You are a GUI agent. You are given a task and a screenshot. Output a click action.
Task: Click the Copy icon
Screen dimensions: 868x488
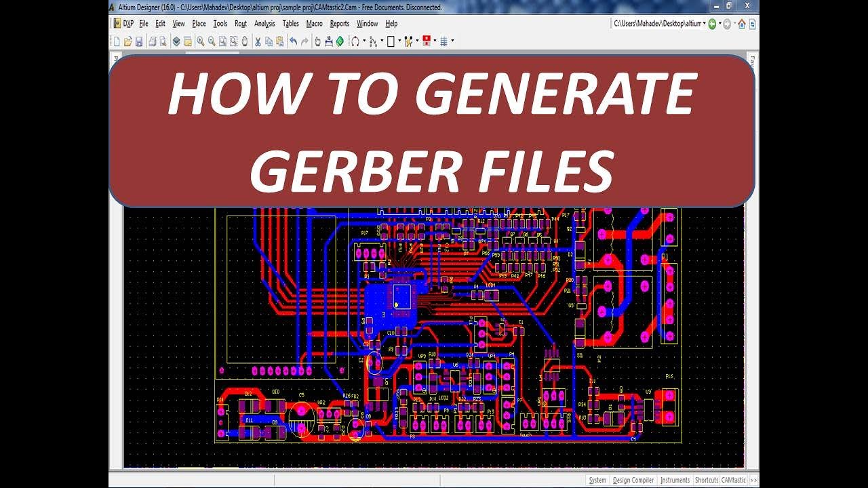269,41
